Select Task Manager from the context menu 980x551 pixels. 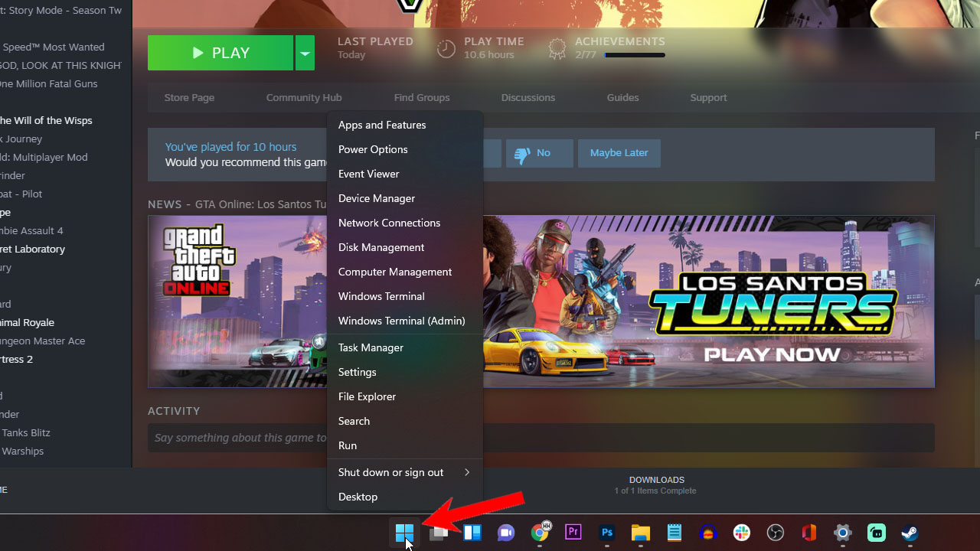(x=371, y=347)
